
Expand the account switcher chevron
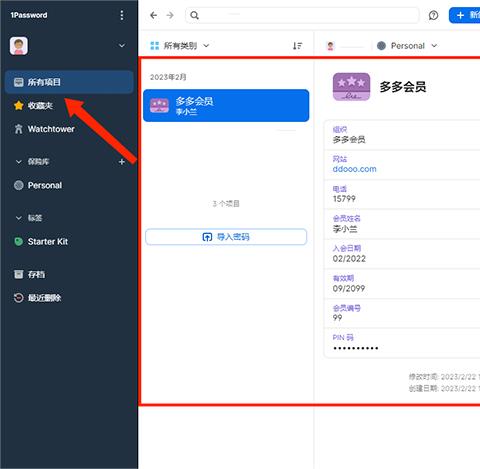click(x=122, y=46)
